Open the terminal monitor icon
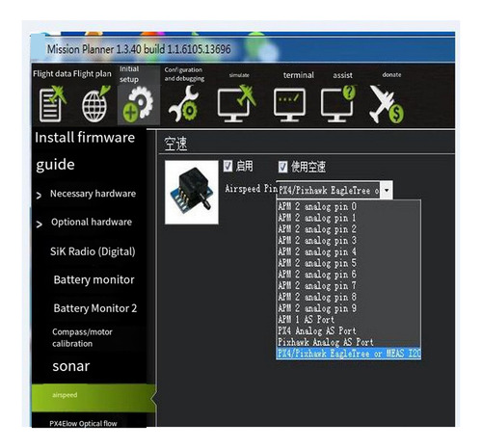This screenshot has width=482, height=448. pos(289,104)
